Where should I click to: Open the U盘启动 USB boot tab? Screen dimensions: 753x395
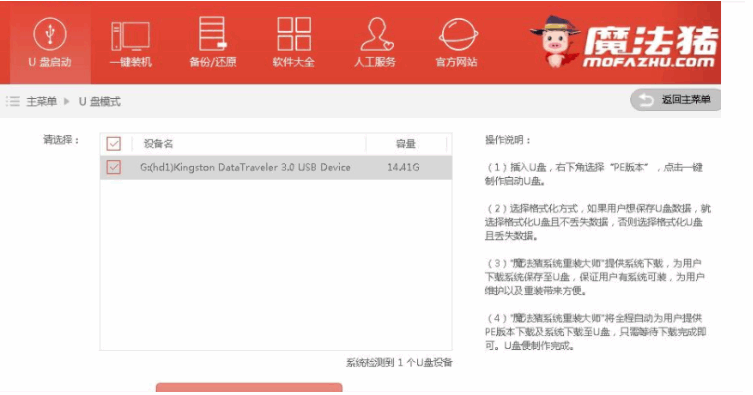tap(50, 43)
